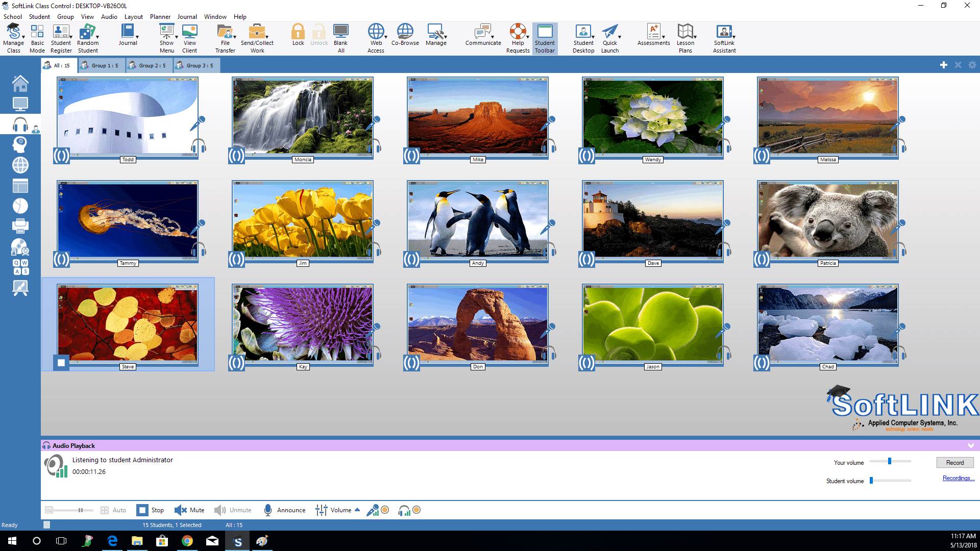
Task: View Help Requests
Action: (518, 38)
